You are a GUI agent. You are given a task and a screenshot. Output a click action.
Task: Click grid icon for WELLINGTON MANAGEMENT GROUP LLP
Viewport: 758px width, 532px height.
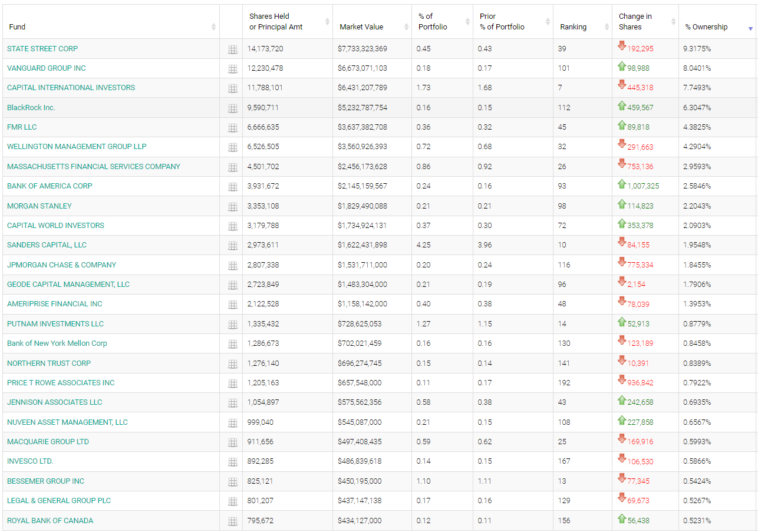point(232,147)
